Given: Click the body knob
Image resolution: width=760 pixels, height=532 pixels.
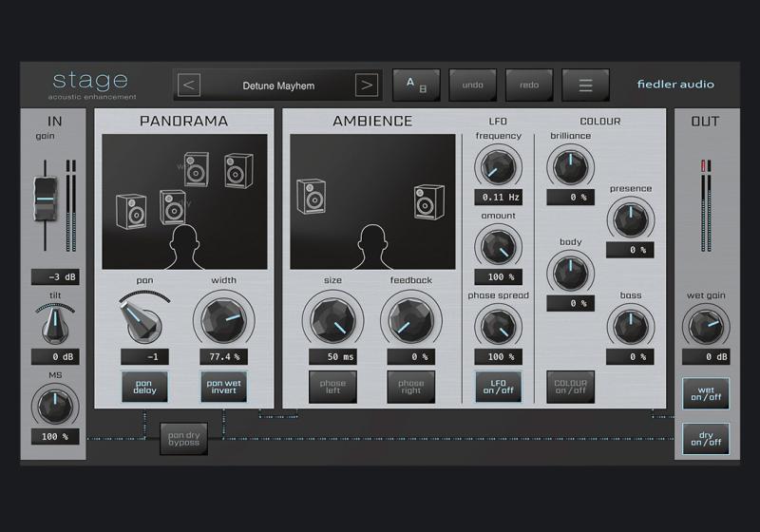Looking at the screenshot, I should 571,274.
